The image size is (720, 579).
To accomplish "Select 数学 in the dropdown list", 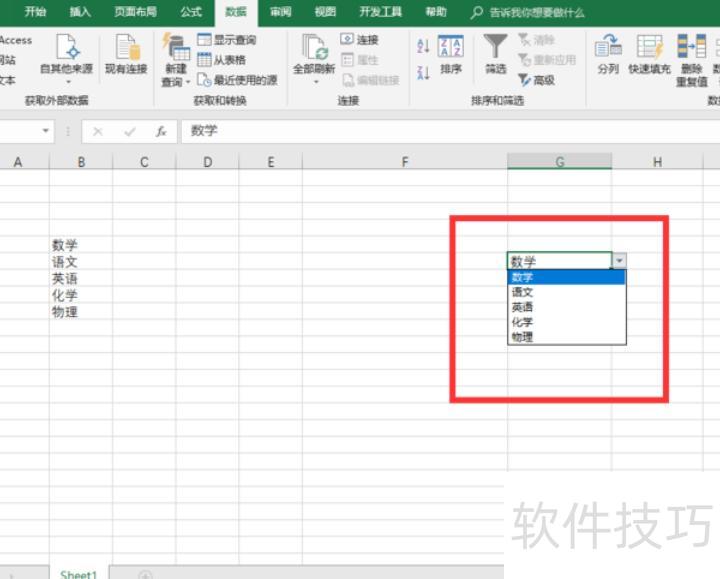I will [x=566, y=277].
